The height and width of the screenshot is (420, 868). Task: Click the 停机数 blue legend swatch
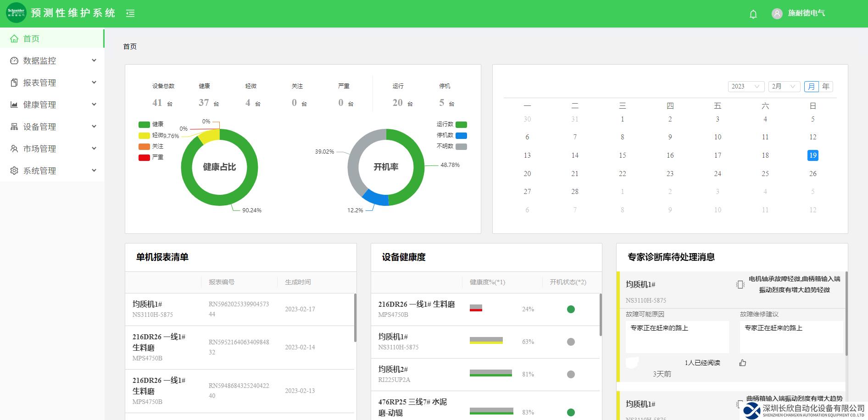point(461,136)
